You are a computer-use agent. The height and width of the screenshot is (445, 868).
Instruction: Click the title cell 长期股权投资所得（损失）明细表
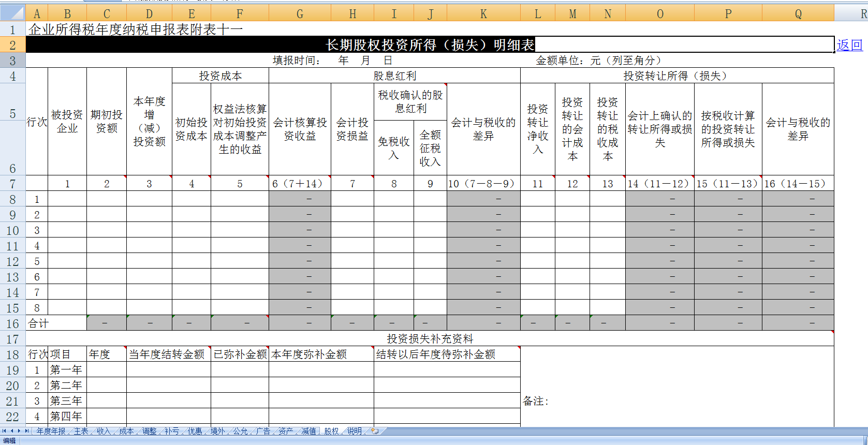[430, 45]
